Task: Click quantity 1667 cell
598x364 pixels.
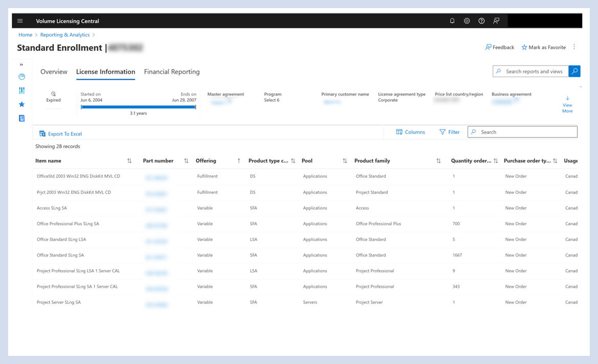Action: coord(457,255)
